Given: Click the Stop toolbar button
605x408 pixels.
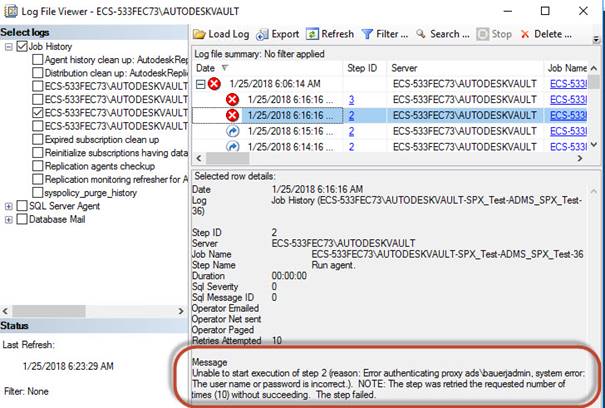Looking at the screenshot, I should pyautogui.click(x=495, y=34).
